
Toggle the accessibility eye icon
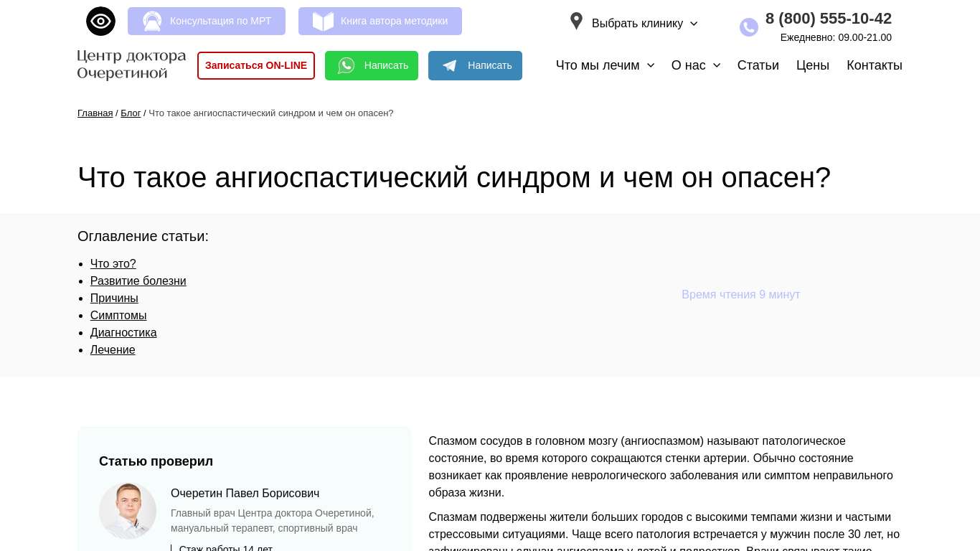click(100, 22)
